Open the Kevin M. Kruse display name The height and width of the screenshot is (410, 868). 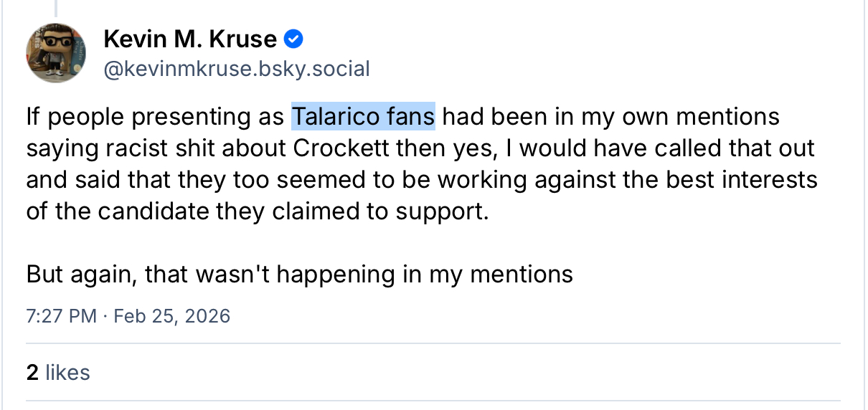[x=190, y=39]
